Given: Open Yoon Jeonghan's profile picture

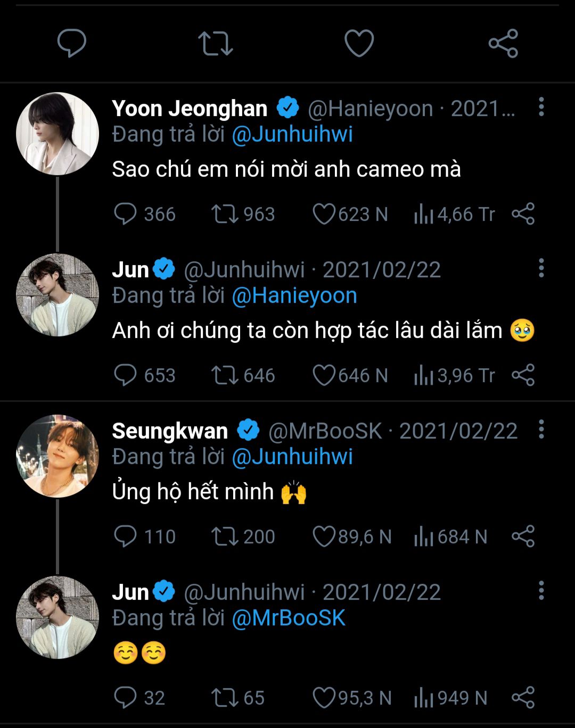Looking at the screenshot, I should (x=57, y=134).
